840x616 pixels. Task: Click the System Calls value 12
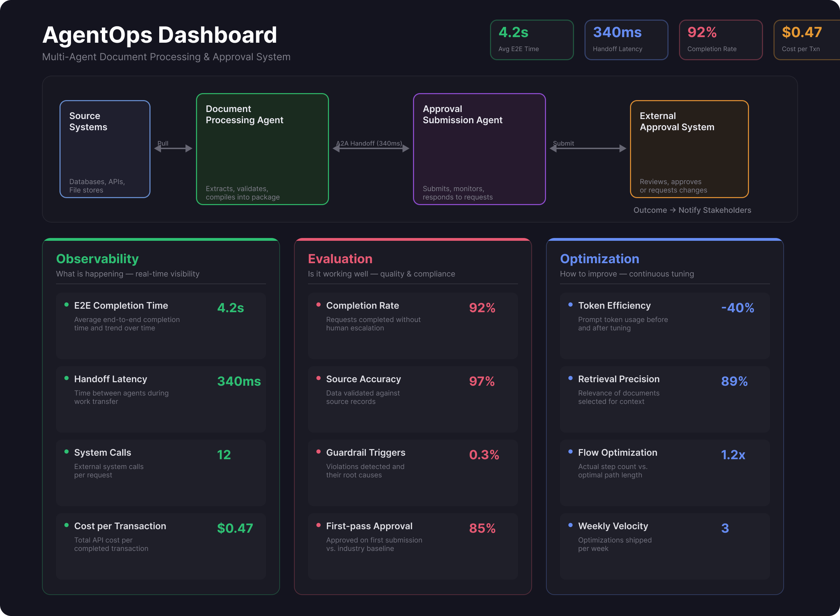pos(224,455)
